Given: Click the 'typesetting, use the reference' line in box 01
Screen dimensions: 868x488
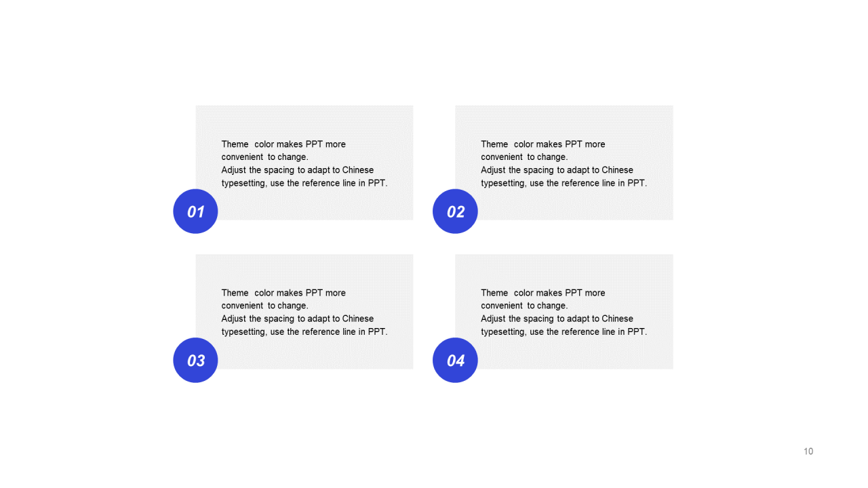Looking at the screenshot, I should pos(304,183).
